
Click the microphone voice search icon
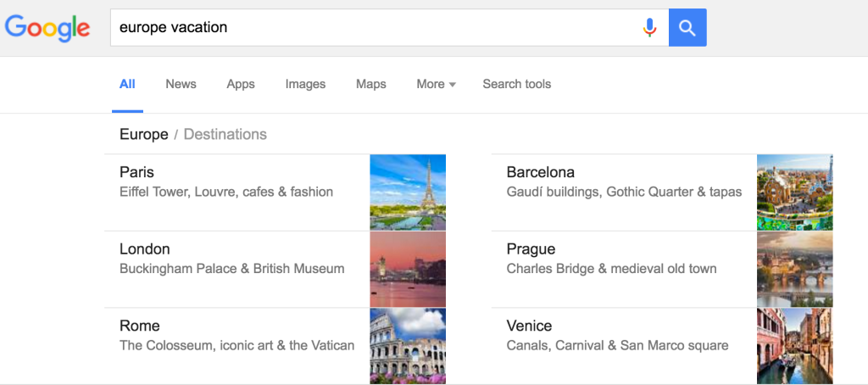(649, 28)
